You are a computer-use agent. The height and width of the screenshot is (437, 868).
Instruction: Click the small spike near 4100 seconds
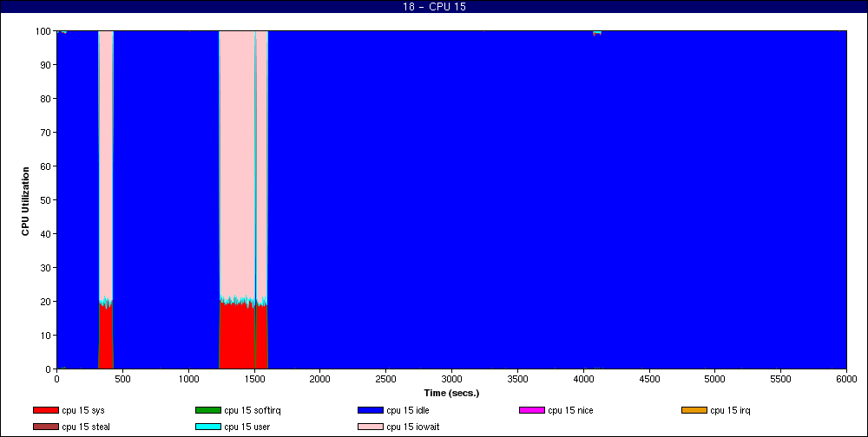click(x=597, y=33)
